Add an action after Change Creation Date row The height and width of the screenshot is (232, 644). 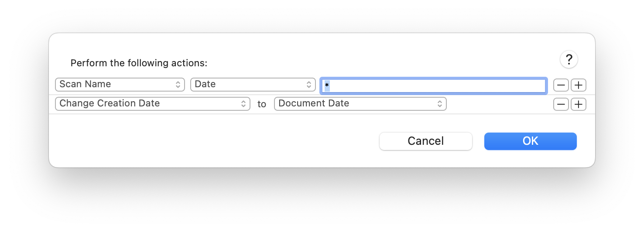pyautogui.click(x=579, y=104)
